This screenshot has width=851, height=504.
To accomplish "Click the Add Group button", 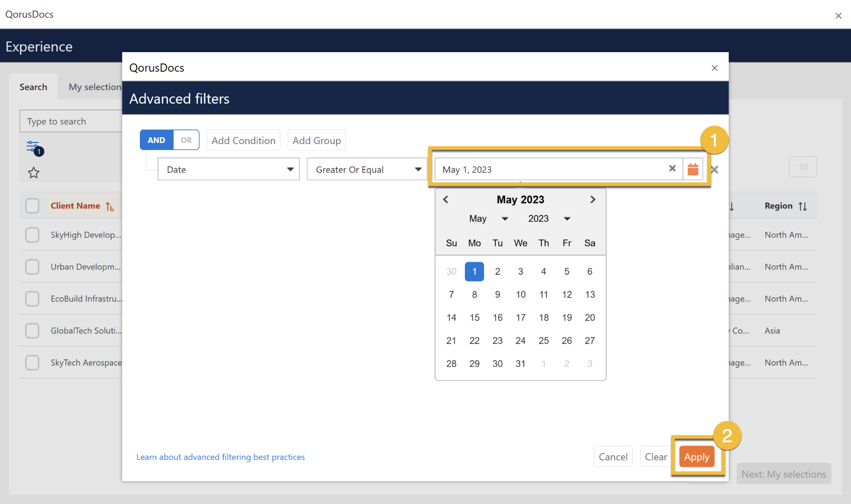I will click(x=317, y=140).
